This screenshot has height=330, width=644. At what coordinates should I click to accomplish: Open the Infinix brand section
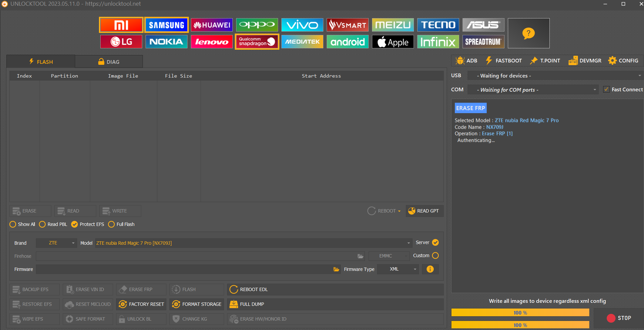click(438, 42)
